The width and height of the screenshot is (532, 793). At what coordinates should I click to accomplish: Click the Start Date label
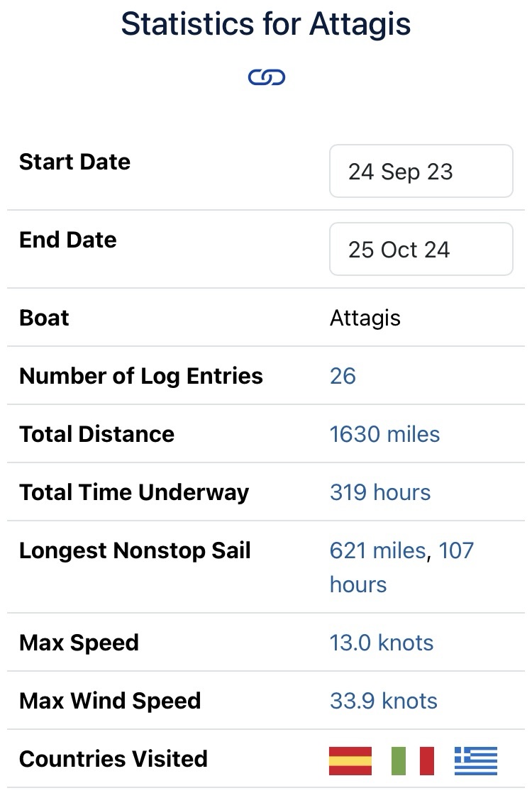[x=75, y=162]
